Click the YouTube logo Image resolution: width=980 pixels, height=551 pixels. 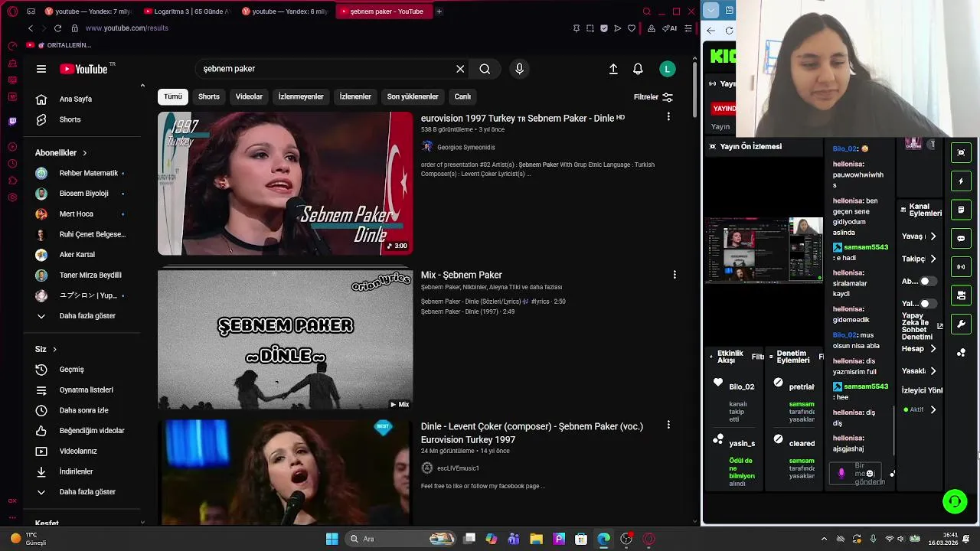point(83,69)
